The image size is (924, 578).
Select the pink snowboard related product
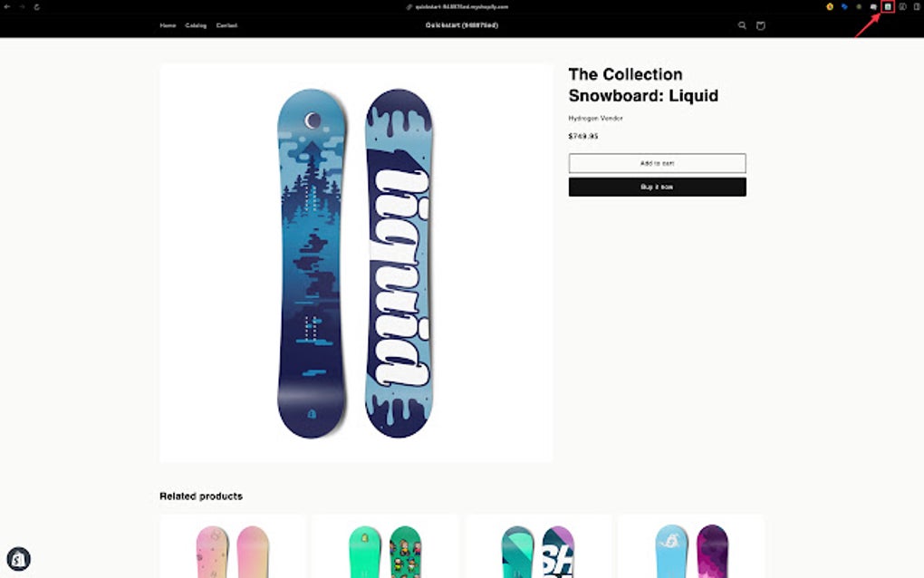233,547
